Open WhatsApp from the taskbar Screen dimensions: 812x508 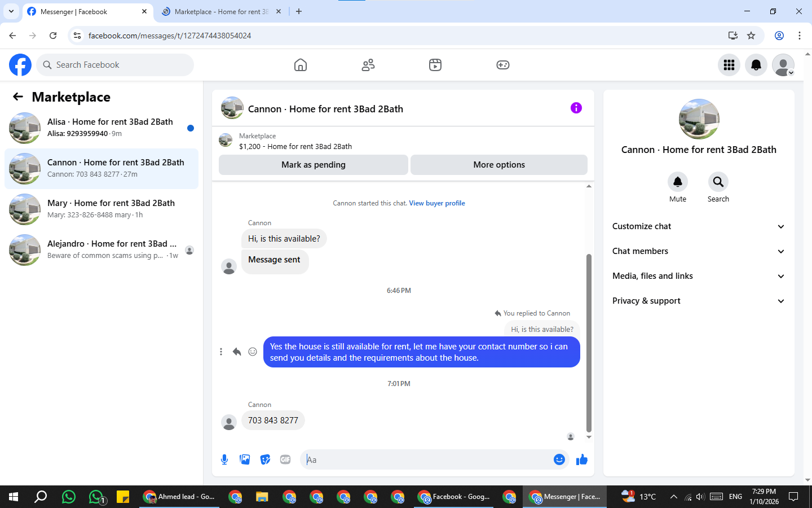[69, 497]
